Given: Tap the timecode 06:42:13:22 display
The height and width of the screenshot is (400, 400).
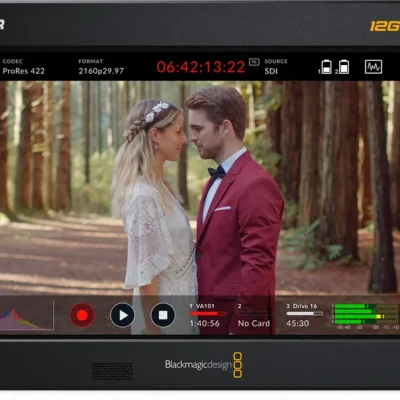Looking at the screenshot, I should (201, 67).
